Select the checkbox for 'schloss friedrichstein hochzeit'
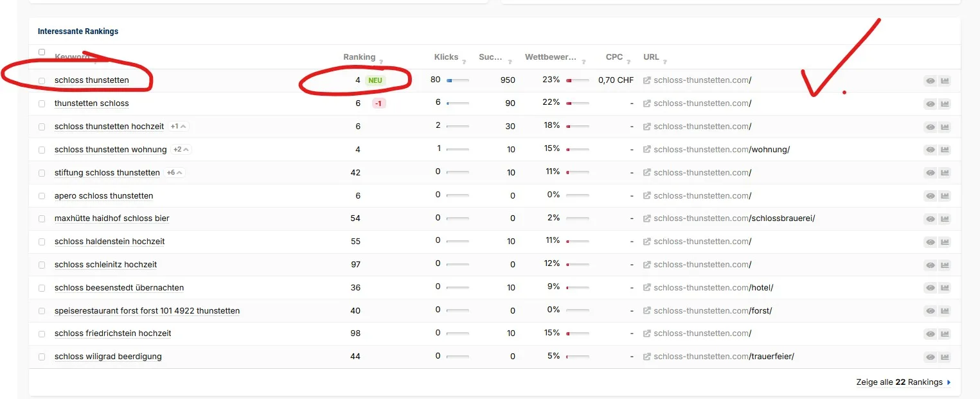980x399 pixels. pos(42,334)
